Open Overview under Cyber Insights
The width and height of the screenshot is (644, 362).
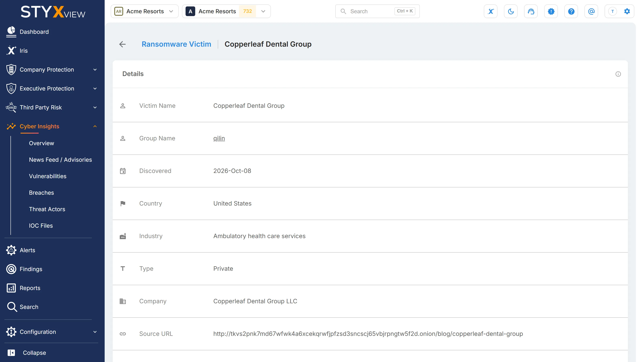click(41, 143)
